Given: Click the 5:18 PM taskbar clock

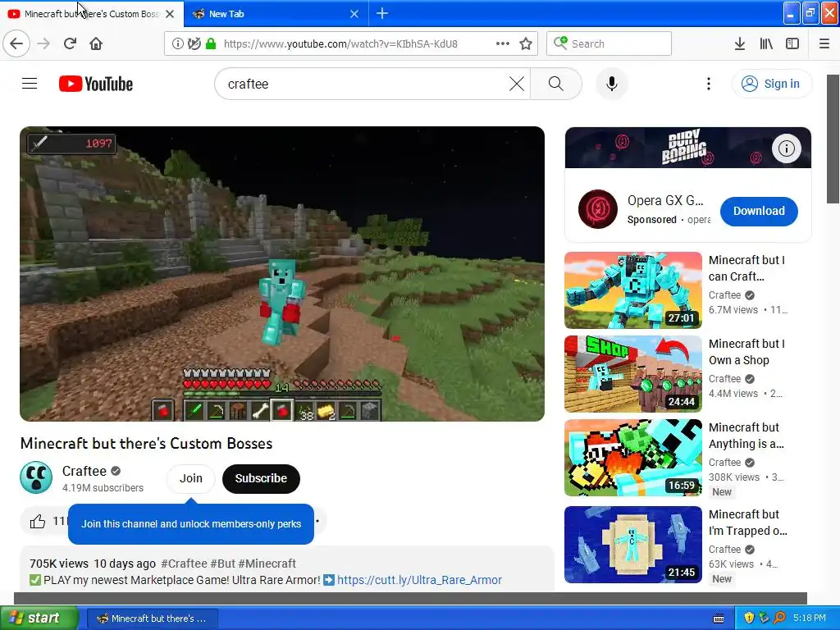Looking at the screenshot, I should coord(810,619).
